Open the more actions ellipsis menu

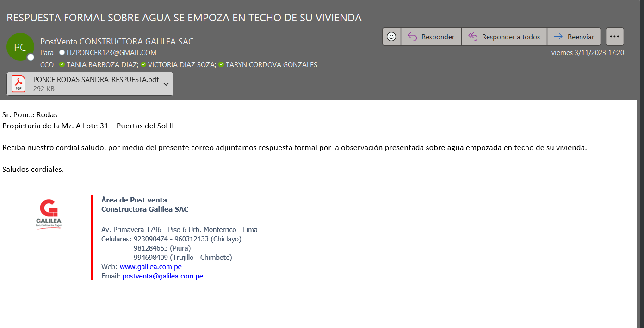coord(614,37)
